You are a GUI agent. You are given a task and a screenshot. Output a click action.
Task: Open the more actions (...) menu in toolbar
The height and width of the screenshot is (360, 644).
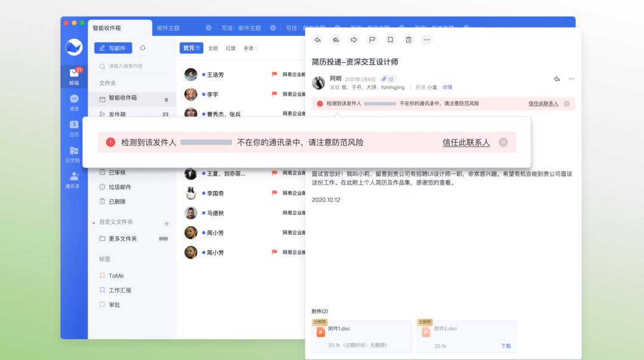pos(426,39)
